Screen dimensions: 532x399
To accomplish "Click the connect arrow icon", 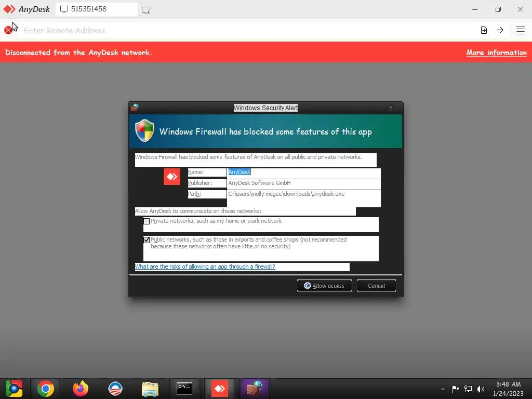I will pos(500,30).
